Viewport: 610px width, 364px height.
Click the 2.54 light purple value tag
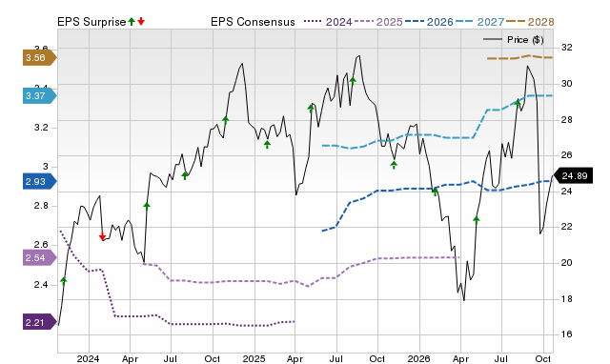click(x=40, y=258)
